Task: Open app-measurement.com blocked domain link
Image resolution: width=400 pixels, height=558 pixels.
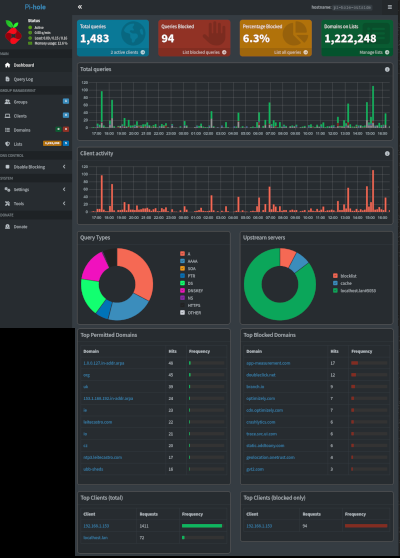Action: click(x=268, y=363)
